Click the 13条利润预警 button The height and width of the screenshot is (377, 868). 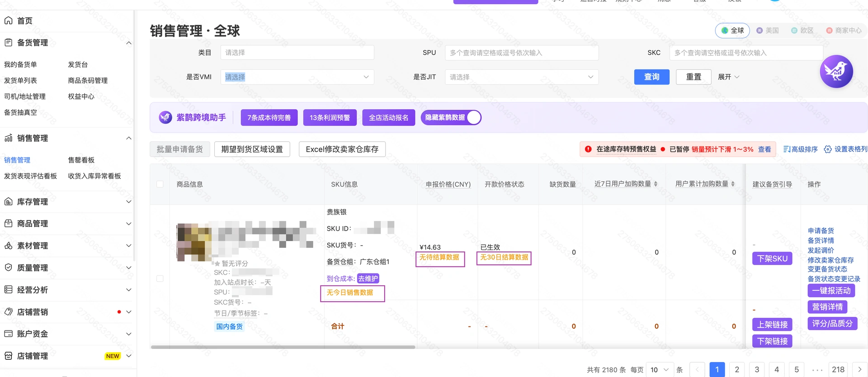point(330,117)
